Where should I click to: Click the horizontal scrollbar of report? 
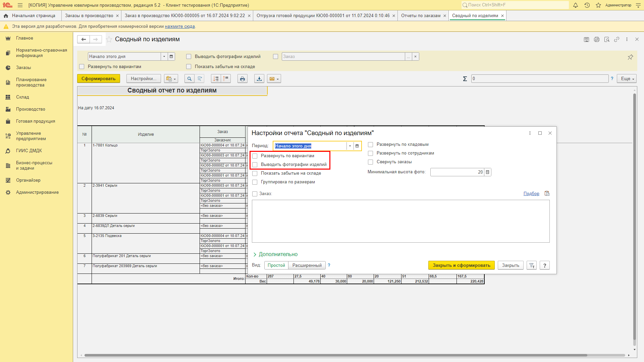point(335,355)
